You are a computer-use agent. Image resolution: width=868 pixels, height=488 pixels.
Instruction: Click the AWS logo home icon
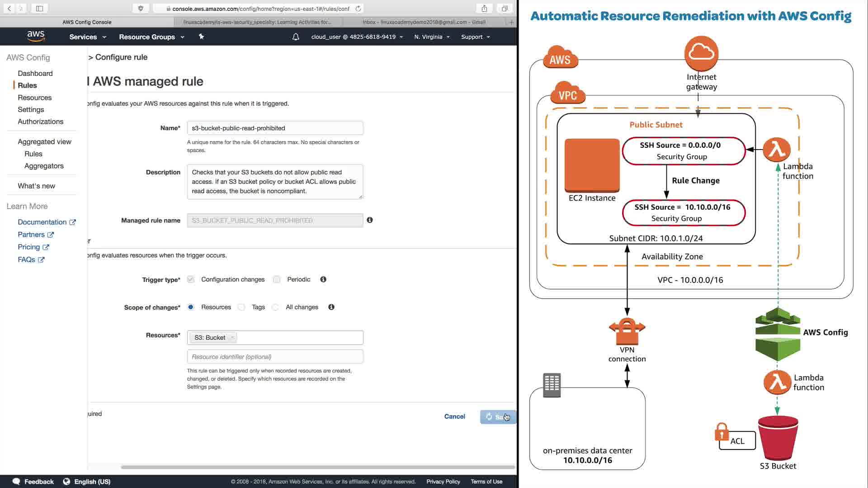click(x=36, y=36)
